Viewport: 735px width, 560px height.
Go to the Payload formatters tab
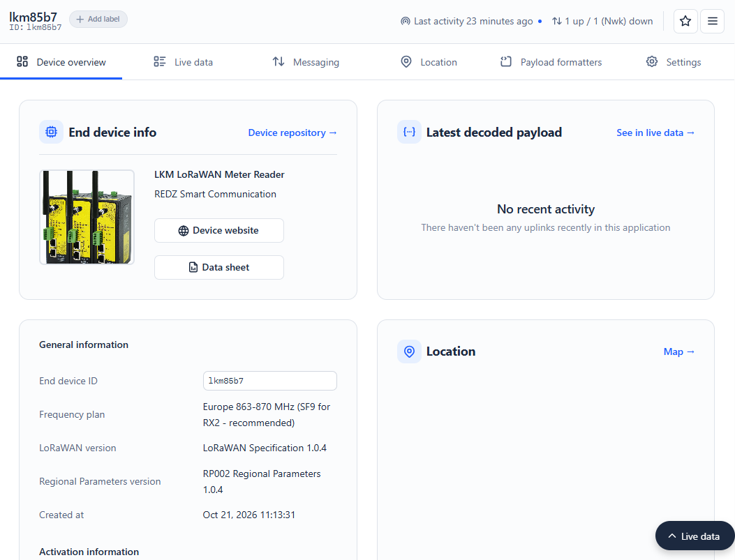(x=551, y=62)
